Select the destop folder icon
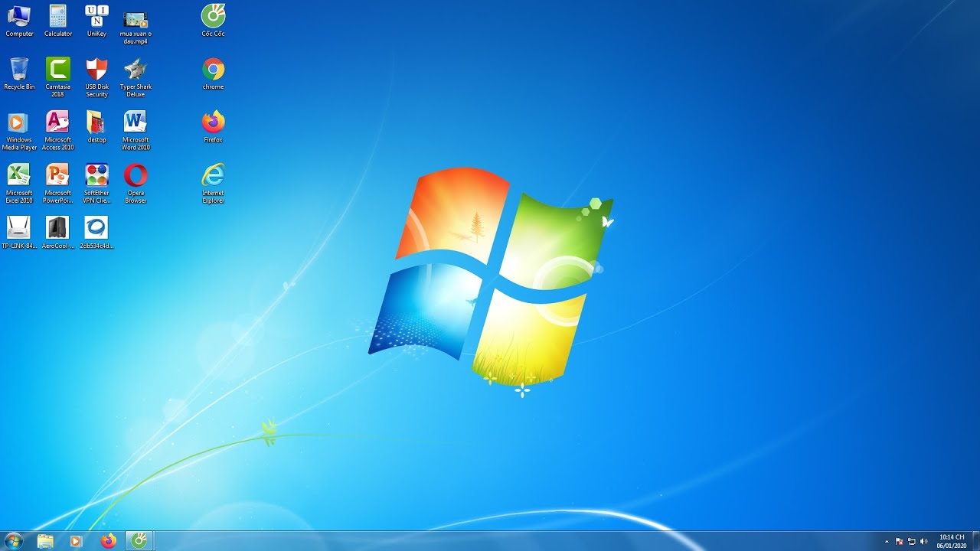This screenshot has height=551, width=980. click(96, 126)
